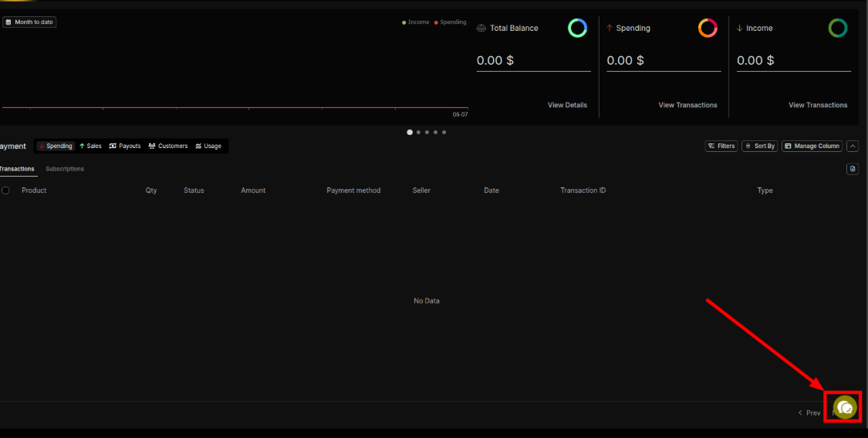Screen dimensions: 868x438
Task: Click View Transactions under the Income card
Action: tap(818, 105)
